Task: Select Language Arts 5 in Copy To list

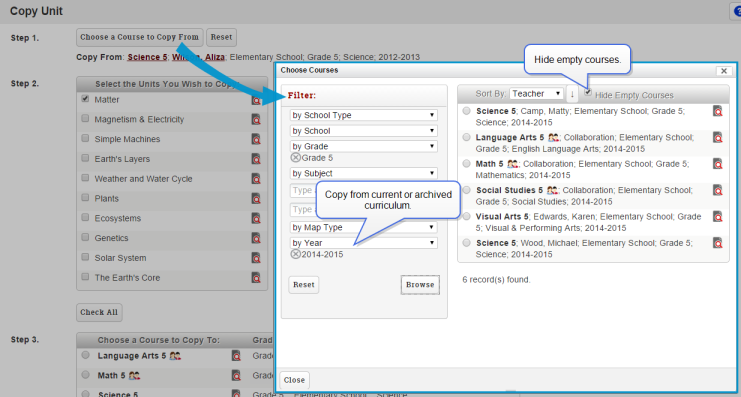Action: (86, 355)
